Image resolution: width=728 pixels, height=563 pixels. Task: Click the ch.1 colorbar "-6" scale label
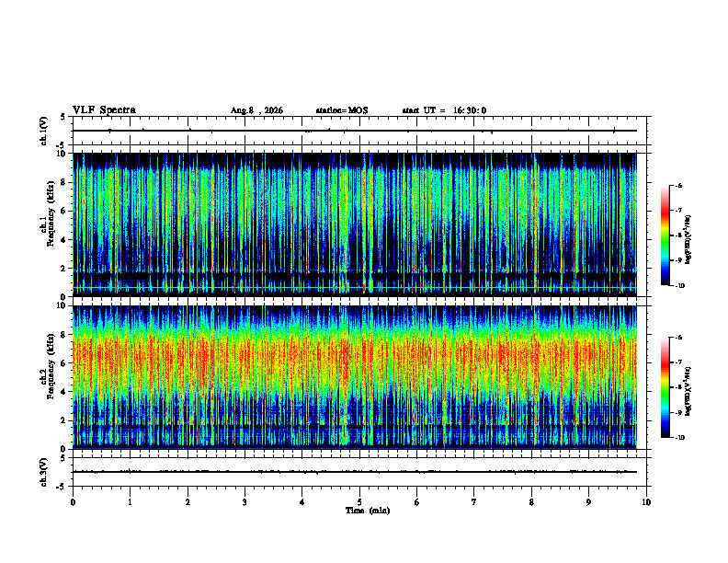click(678, 186)
